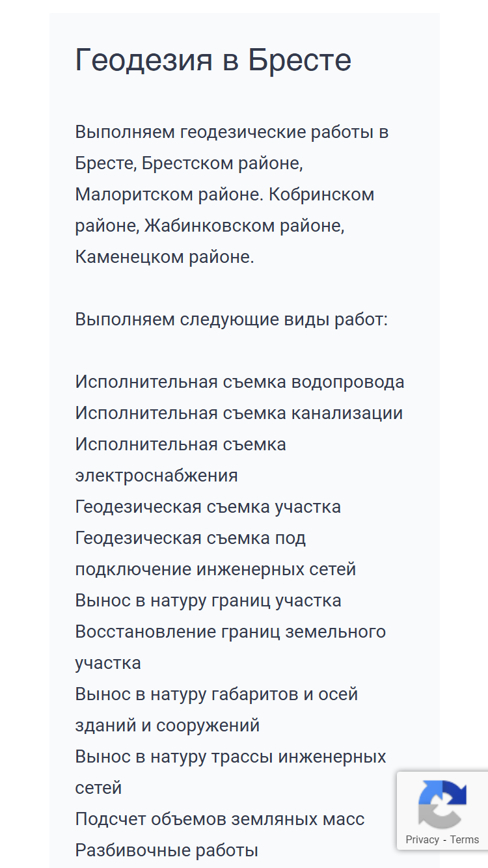Click the text Каменецком районе
The width and height of the screenshot is (488, 868).
click(x=165, y=257)
